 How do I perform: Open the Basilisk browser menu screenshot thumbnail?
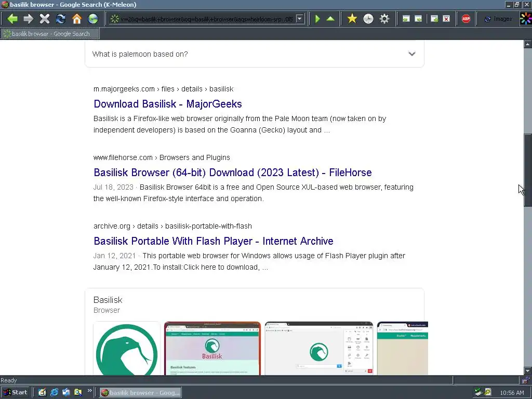point(319,349)
